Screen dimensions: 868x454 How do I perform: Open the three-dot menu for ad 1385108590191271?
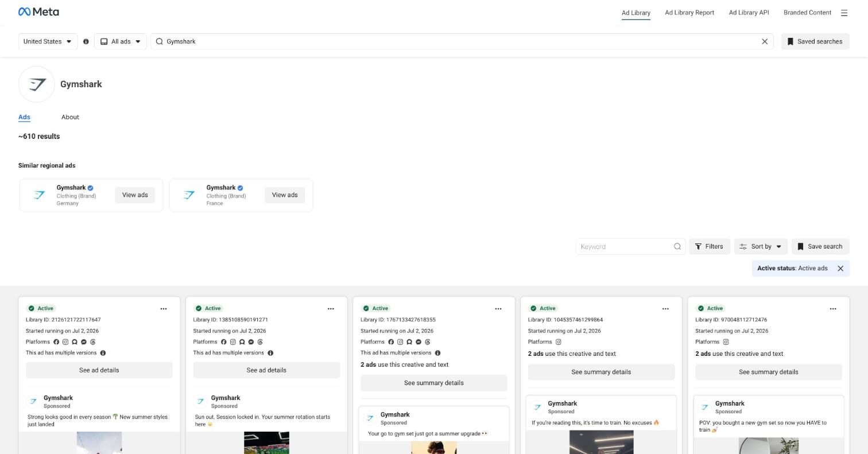[331, 309]
